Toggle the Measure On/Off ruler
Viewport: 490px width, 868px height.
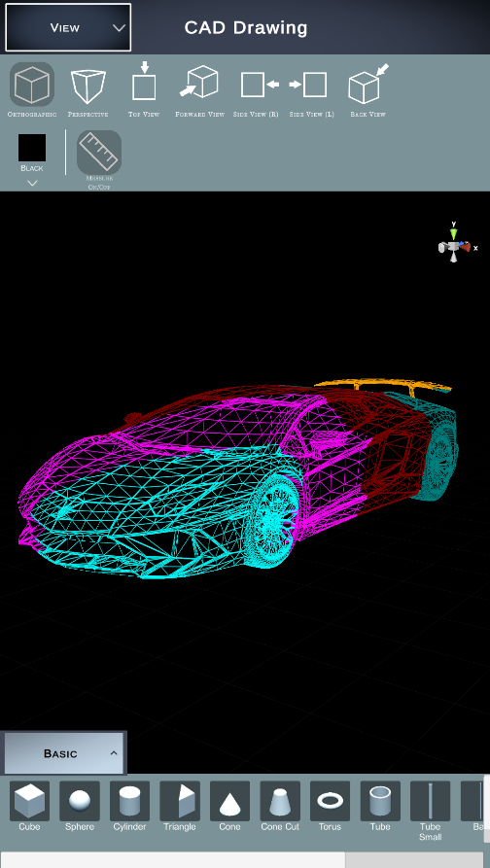point(99,153)
